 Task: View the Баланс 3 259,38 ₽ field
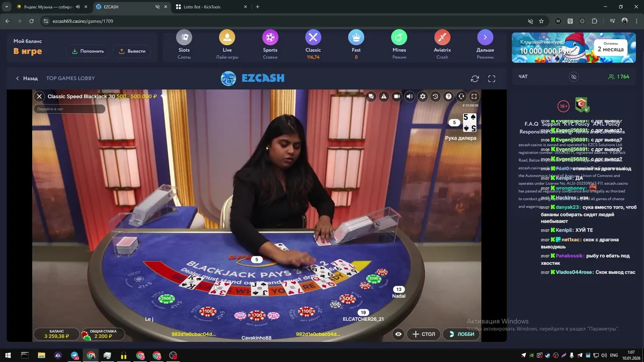pos(56,334)
